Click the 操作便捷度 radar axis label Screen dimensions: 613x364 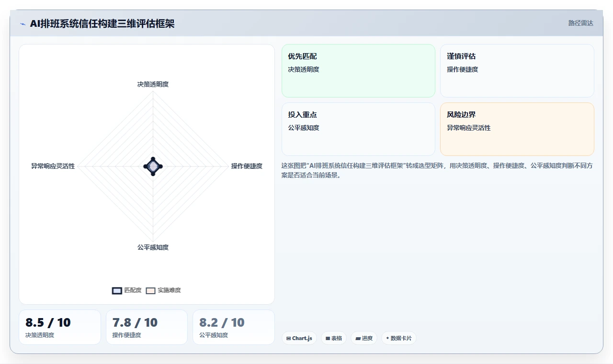(247, 166)
